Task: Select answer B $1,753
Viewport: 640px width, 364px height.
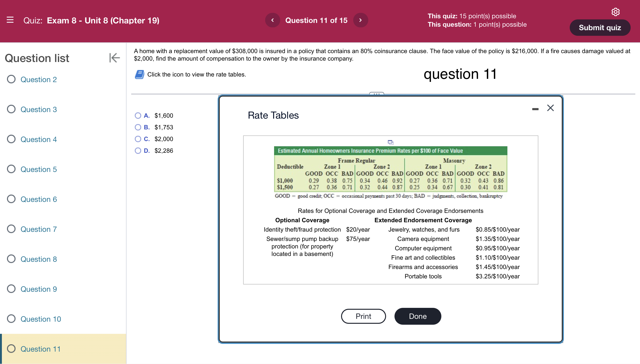Action: coord(138,127)
